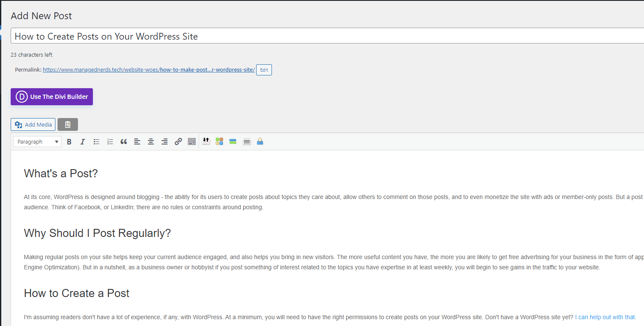Open the Toolbar Toggle keyboard icon
644x326 pixels.
(x=192, y=141)
